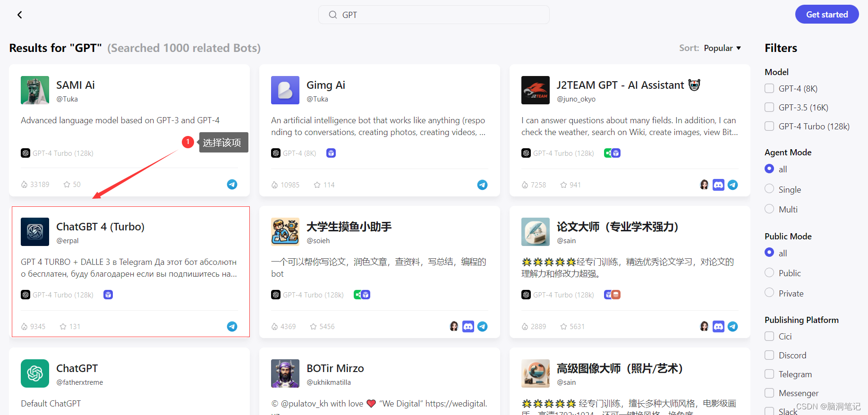The height and width of the screenshot is (415, 868).
Task: Click the @fatherxtreme author name
Action: click(x=80, y=382)
